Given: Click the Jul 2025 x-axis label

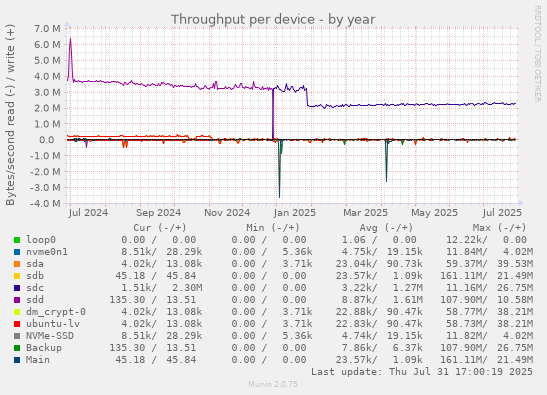Looking at the screenshot, I should [x=502, y=213].
